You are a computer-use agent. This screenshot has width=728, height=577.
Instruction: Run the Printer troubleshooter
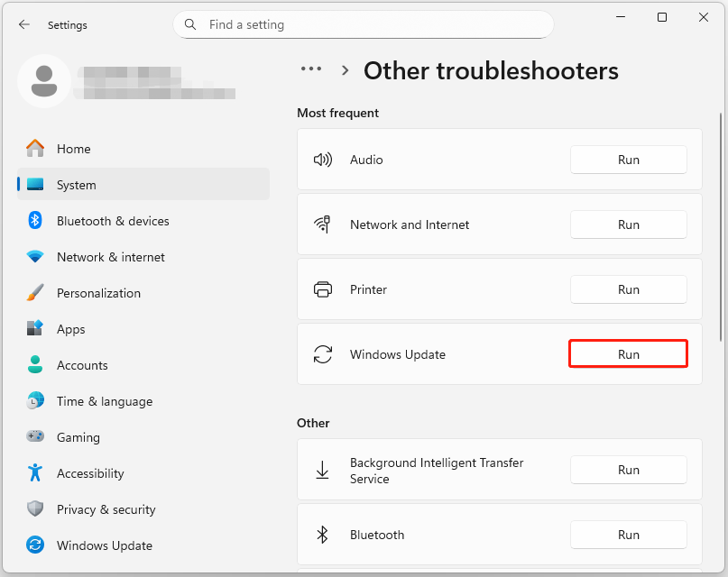coord(628,288)
